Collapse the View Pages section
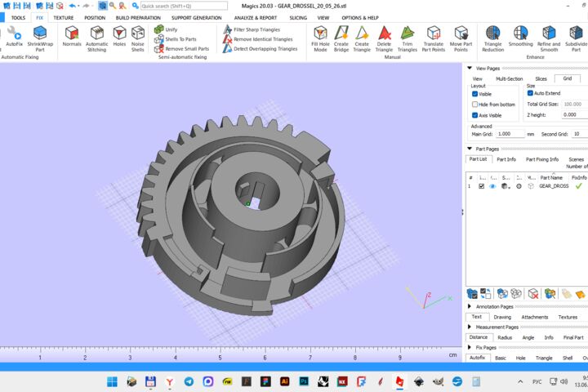This screenshot has height=392, width=588. (x=469, y=69)
